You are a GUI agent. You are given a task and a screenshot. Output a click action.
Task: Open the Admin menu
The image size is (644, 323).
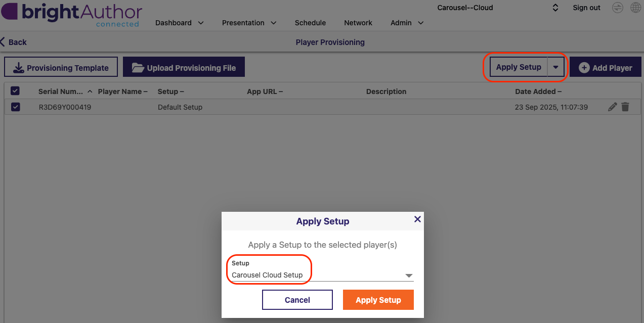(407, 23)
